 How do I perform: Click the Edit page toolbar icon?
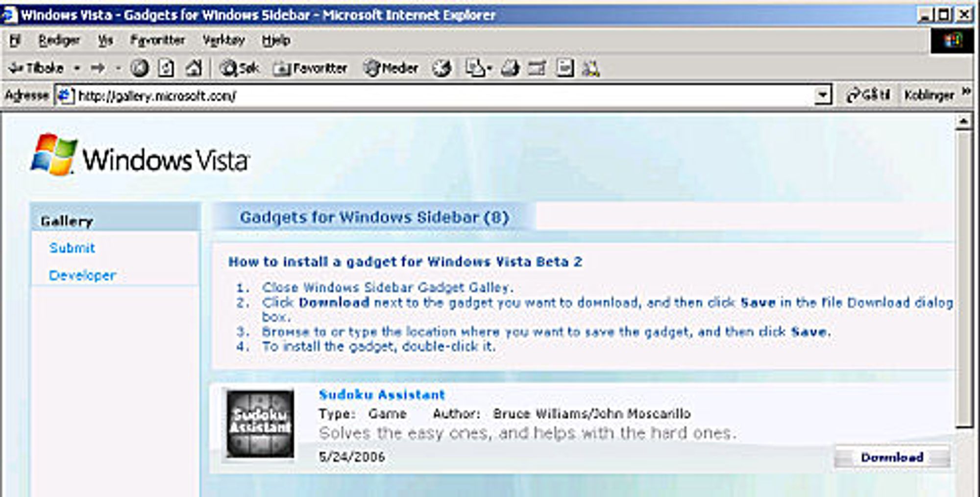point(537,68)
